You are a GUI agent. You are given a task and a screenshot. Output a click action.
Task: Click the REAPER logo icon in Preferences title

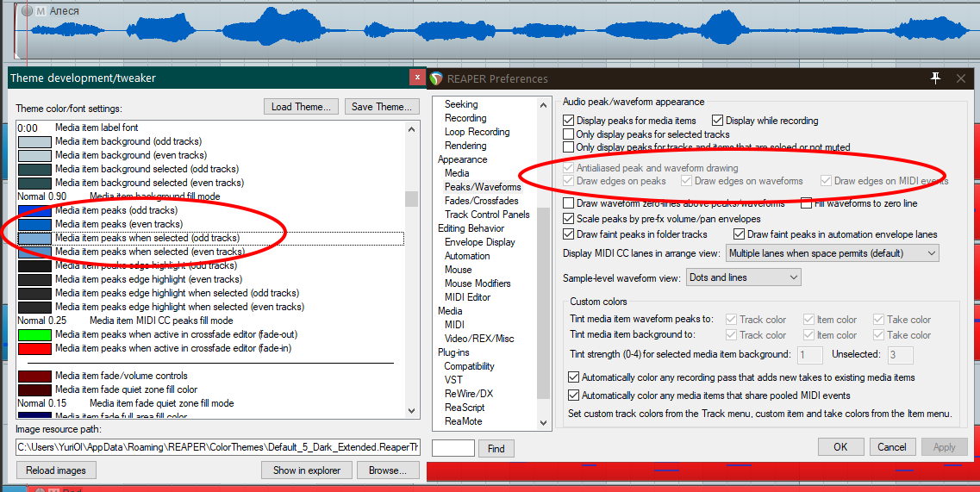pos(436,78)
